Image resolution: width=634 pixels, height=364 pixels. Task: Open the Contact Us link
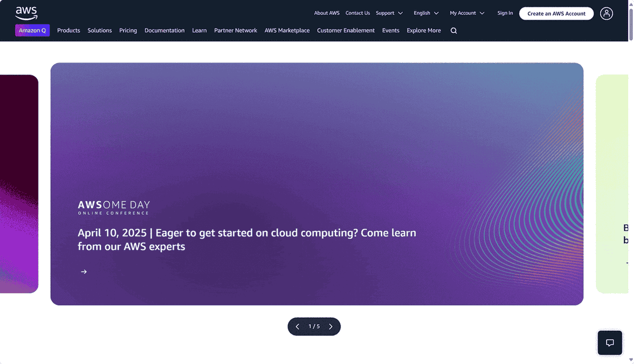pos(358,13)
